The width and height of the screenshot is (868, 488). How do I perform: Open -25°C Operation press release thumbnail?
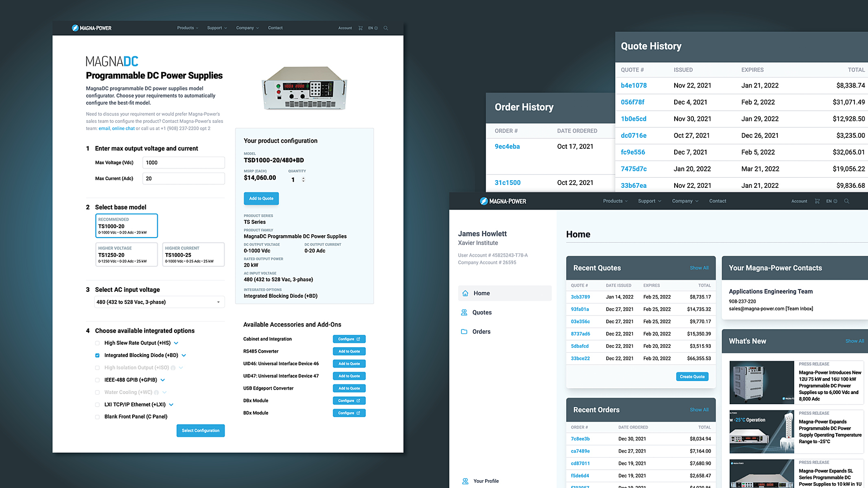click(x=761, y=432)
